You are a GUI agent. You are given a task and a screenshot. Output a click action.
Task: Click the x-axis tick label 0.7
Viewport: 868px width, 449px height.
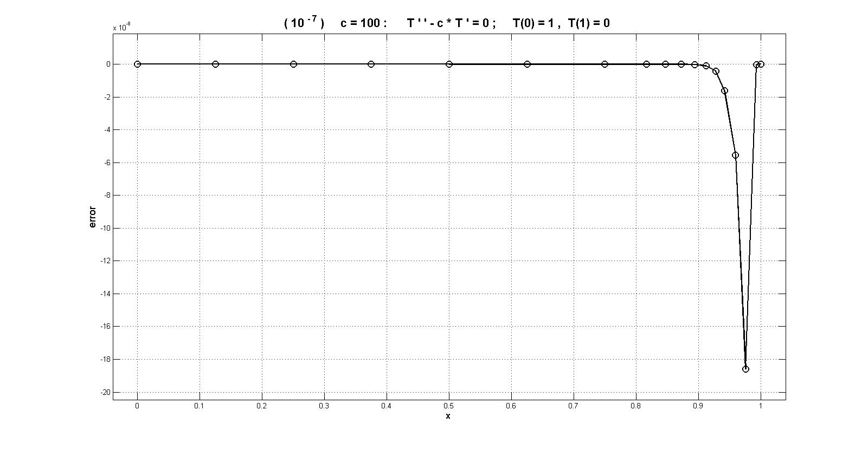pos(574,405)
